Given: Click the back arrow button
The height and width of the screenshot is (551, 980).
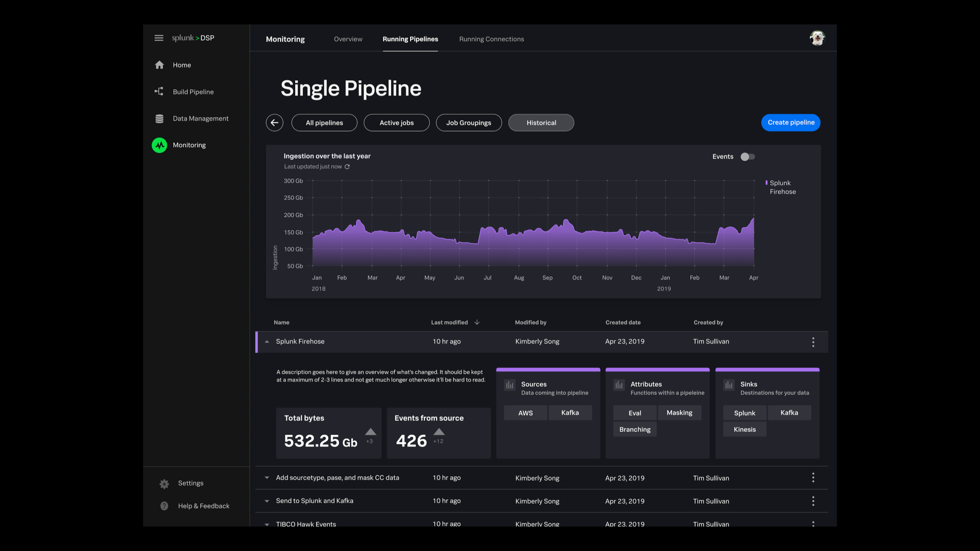Looking at the screenshot, I should [274, 123].
